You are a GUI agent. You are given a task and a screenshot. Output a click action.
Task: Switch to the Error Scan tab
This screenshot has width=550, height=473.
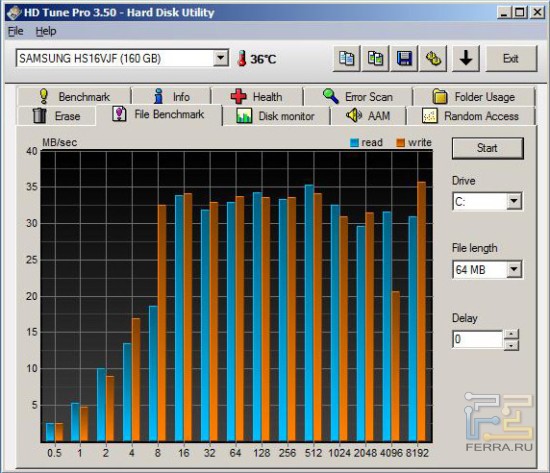358,96
